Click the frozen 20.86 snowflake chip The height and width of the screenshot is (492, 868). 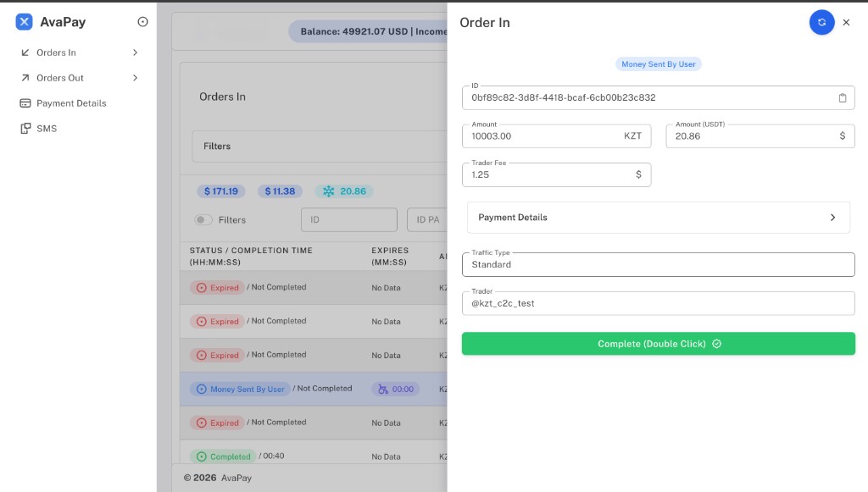tap(344, 191)
